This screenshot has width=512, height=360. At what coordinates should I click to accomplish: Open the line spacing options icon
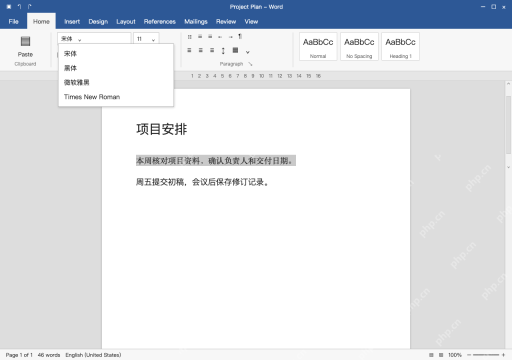click(223, 51)
